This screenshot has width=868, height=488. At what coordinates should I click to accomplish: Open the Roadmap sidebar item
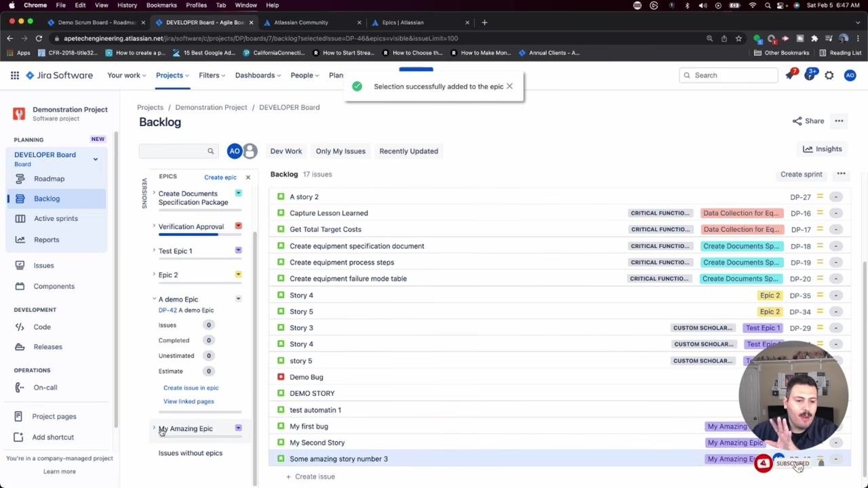49,179
